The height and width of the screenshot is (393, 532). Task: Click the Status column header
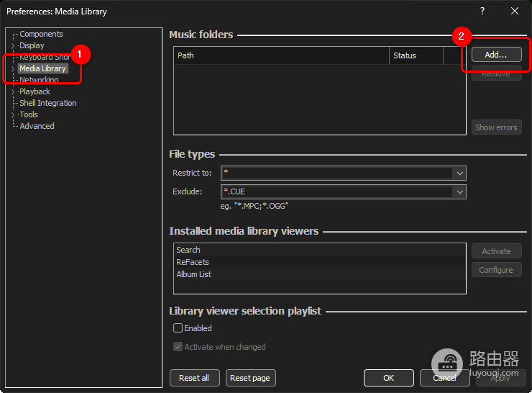tap(416, 55)
